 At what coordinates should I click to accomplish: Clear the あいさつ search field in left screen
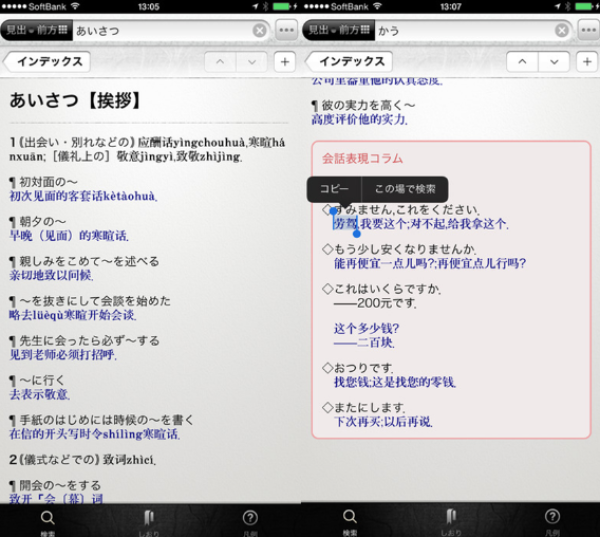pyautogui.click(x=259, y=30)
